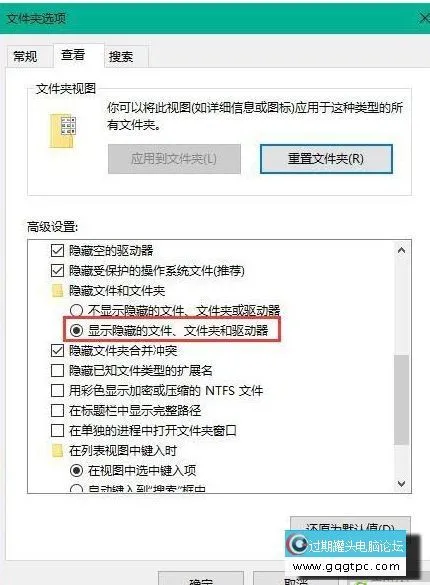Click the 在列表视图中键入时 folder icon
430x585 pixels.
(57, 450)
